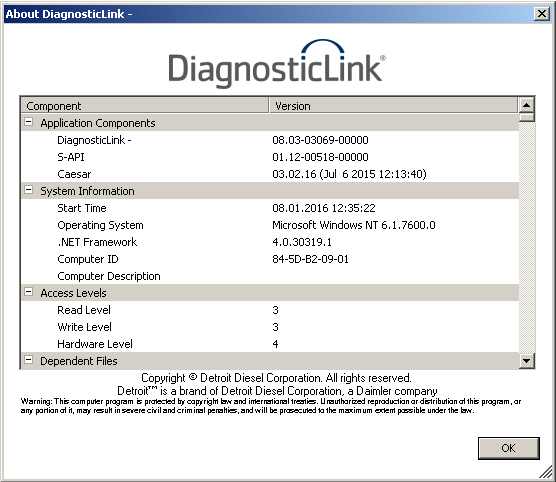
Task: Select the .NET Framework row
Action: click(270, 242)
